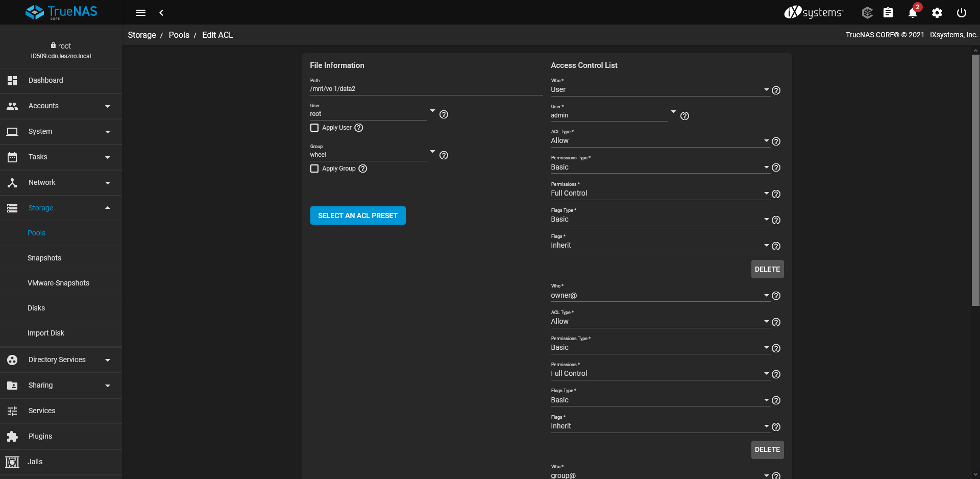
Task: Enable the Apply Group checkbox
Action: coord(314,169)
